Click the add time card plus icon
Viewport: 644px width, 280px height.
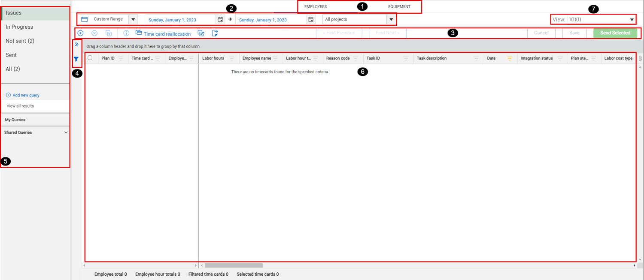point(80,33)
